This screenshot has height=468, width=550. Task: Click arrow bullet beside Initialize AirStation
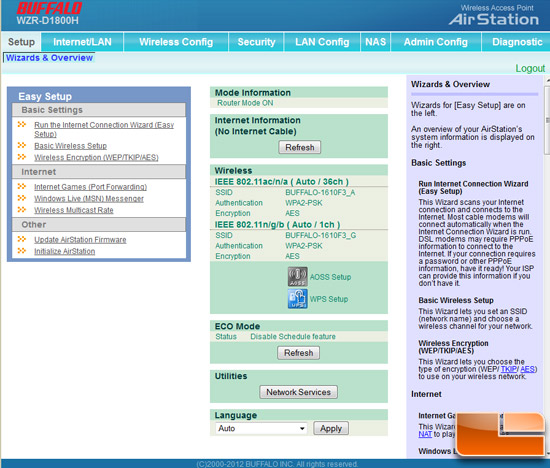[22, 251]
